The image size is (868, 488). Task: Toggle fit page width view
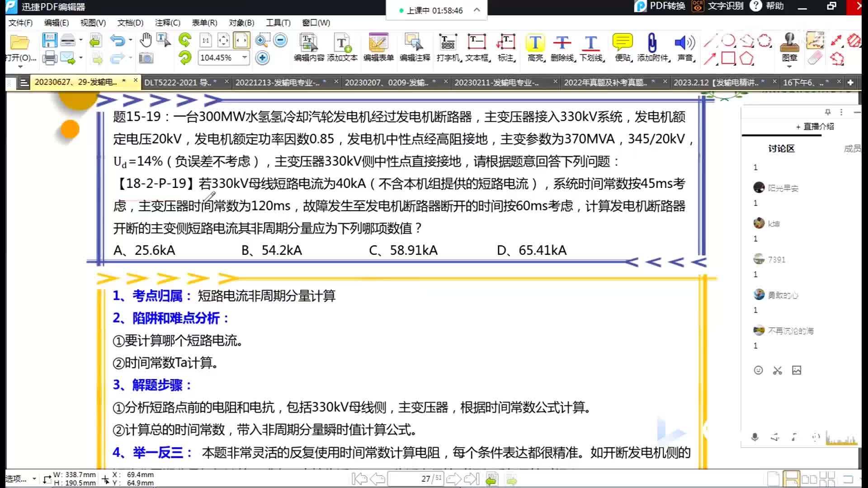[x=241, y=41]
